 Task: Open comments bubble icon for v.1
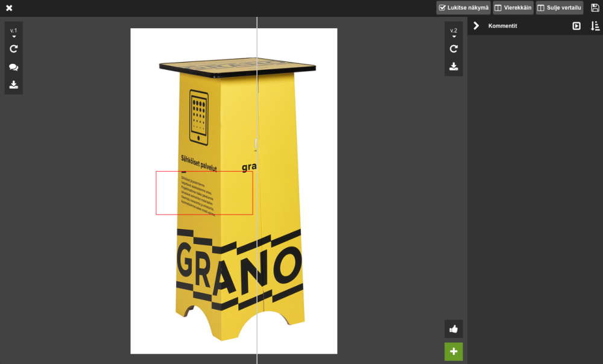(x=13, y=67)
